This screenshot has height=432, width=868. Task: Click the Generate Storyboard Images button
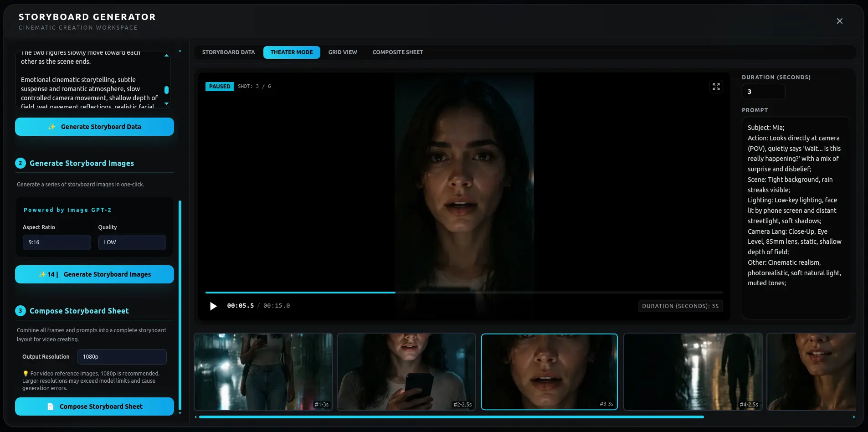pyautogui.click(x=94, y=274)
